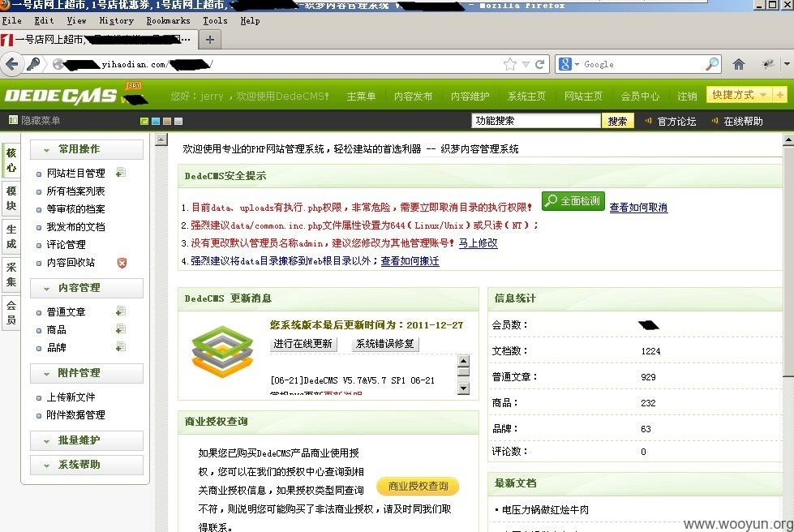Select the blue skin color swatch
Screen dimensions: 794x532
coord(156,121)
